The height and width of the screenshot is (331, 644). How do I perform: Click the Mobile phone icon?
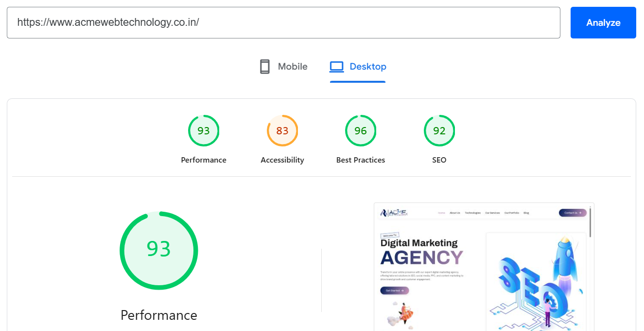click(x=265, y=66)
